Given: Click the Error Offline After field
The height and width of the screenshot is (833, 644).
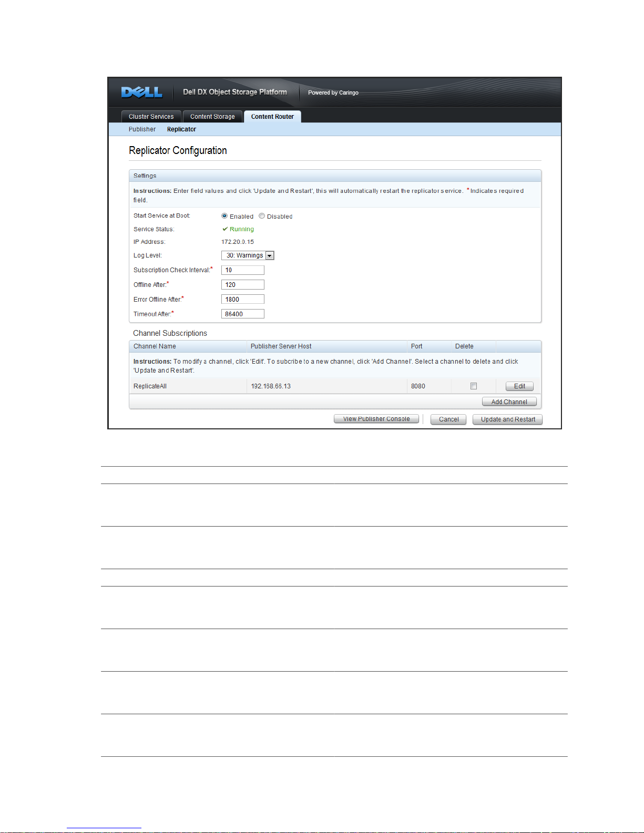Looking at the screenshot, I should (x=243, y=300).
